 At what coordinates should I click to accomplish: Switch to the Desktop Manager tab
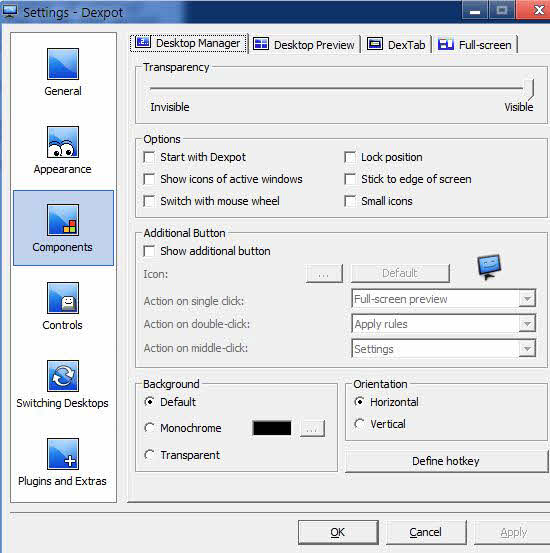[188, 43]
